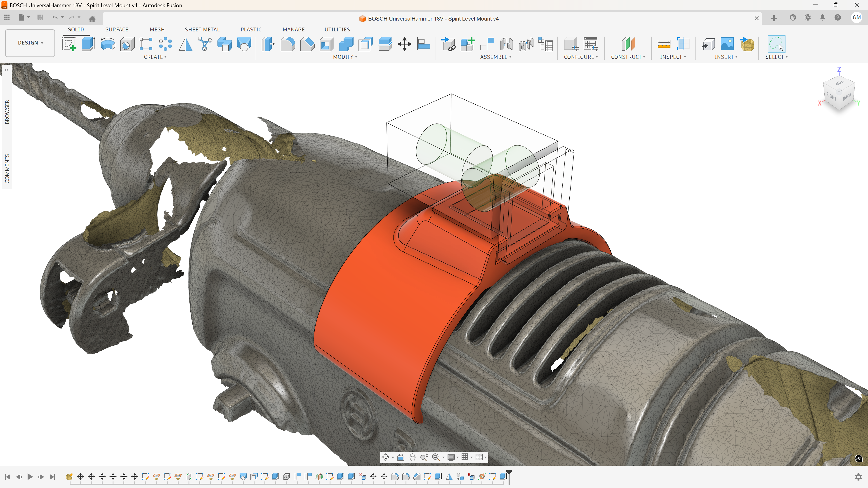
Task: Click the TOP face of ViewCube
Action: [x=839, y=83]
